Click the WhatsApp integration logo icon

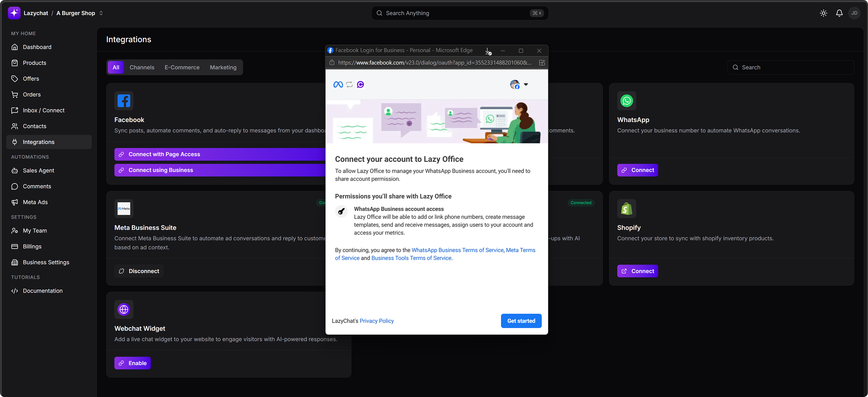click(626, 101)
